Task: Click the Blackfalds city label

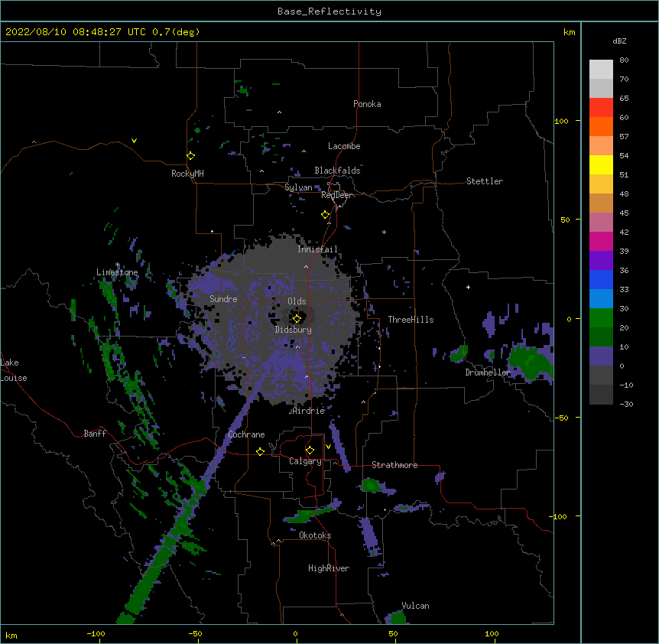Action: tap(337, 171)
